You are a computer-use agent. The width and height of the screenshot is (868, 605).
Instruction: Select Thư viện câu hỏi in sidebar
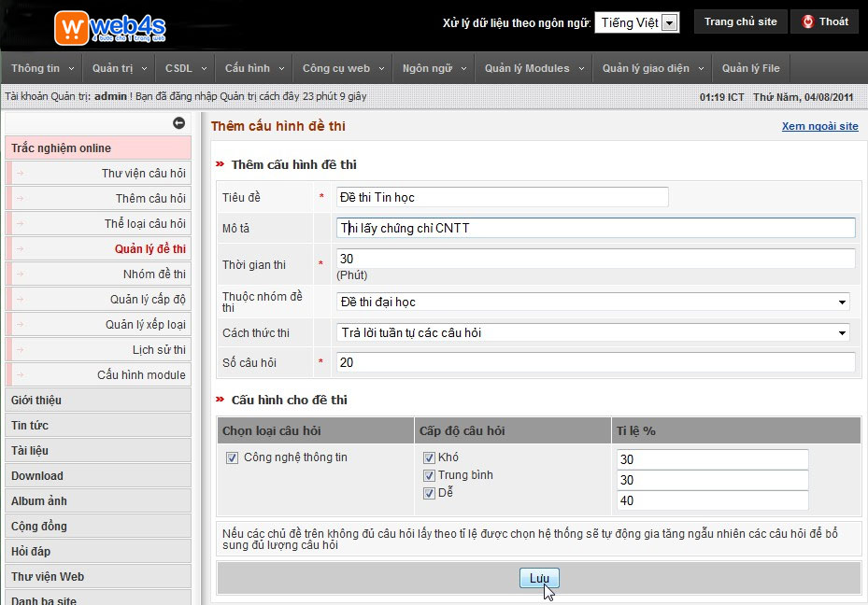(143, 174)
